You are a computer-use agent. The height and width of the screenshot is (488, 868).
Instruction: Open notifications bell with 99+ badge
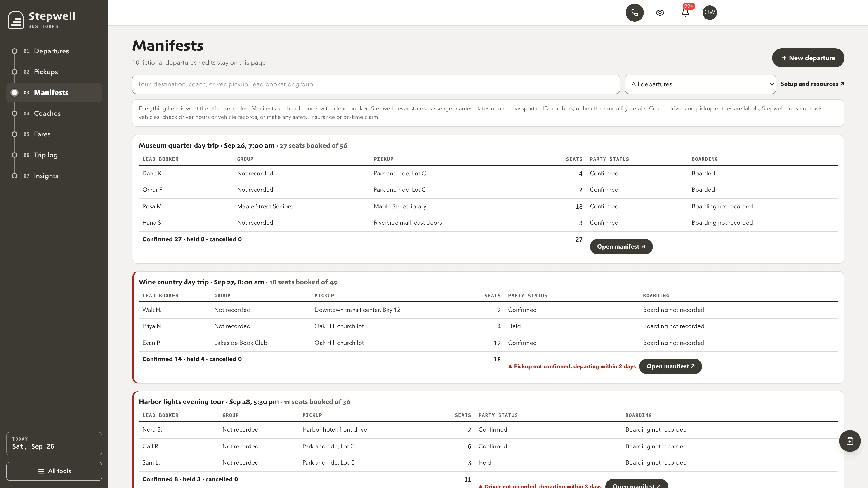click(685, 12)
